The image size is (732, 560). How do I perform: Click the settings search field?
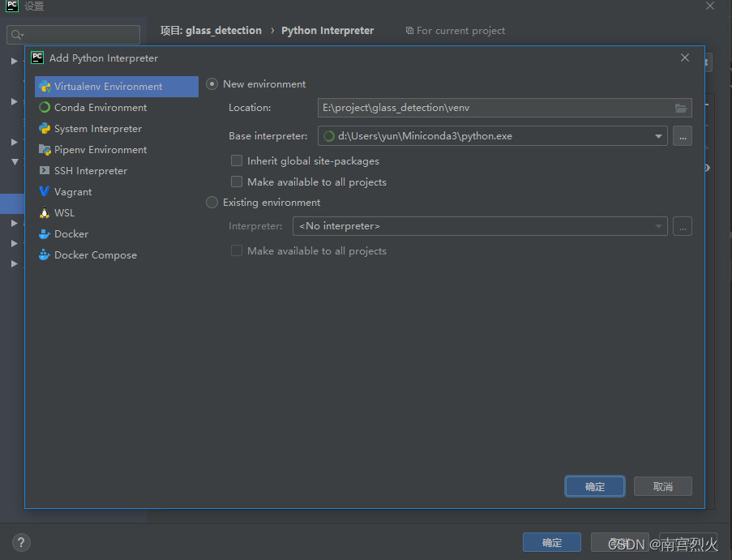tap(73, 35)
